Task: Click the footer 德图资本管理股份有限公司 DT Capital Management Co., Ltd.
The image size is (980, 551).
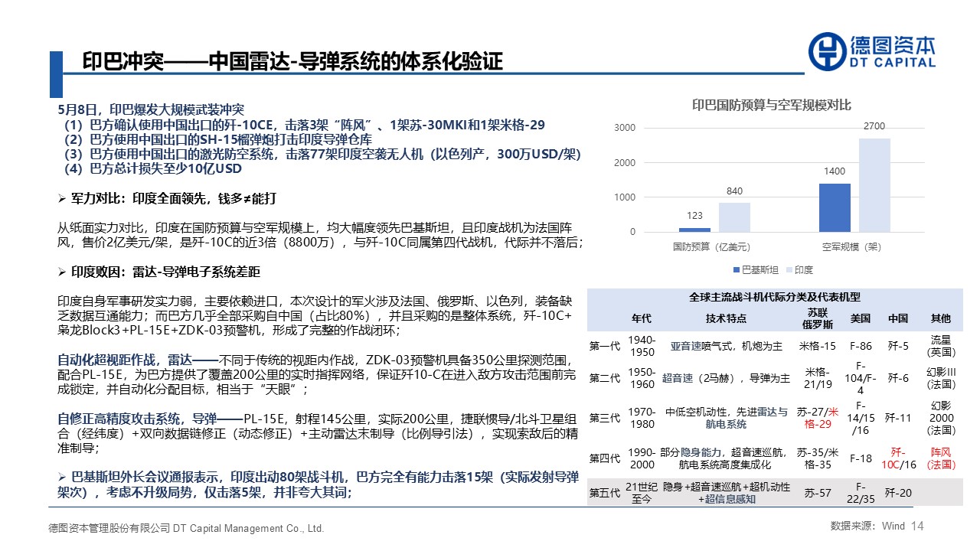Action: (x=186, y=529)
